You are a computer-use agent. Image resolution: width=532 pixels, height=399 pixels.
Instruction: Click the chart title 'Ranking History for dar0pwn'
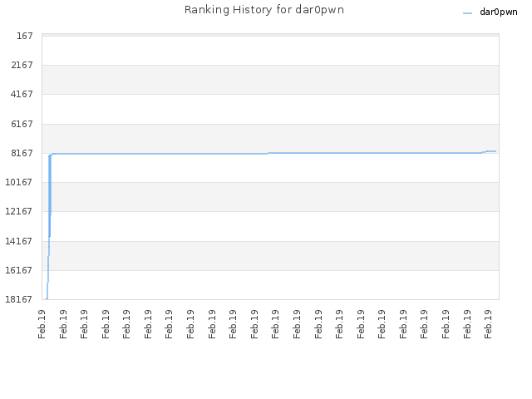tap(264, 10)
